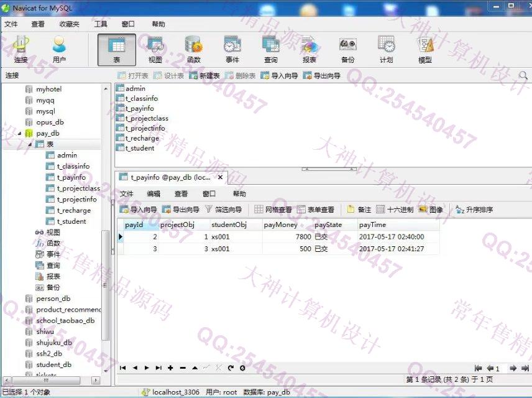Select the 计划 (Schedule) toolbar icon
532x398 pixels.
coord(387,50)
